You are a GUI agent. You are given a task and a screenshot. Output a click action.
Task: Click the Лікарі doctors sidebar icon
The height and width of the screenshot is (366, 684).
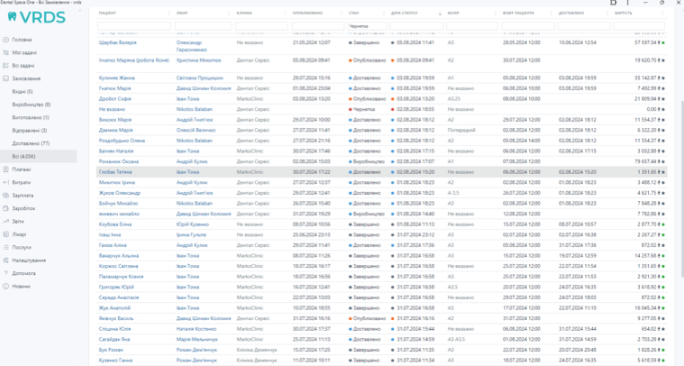6,234
